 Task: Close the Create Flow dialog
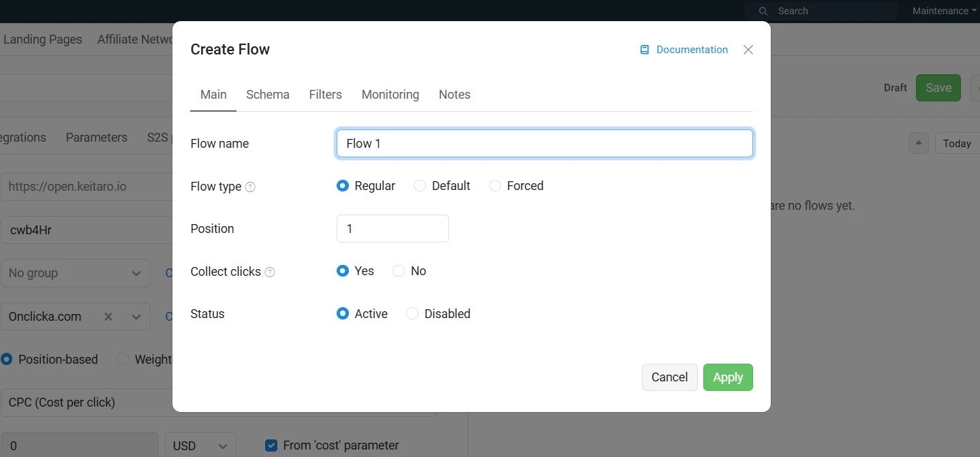tap(748, 50)
